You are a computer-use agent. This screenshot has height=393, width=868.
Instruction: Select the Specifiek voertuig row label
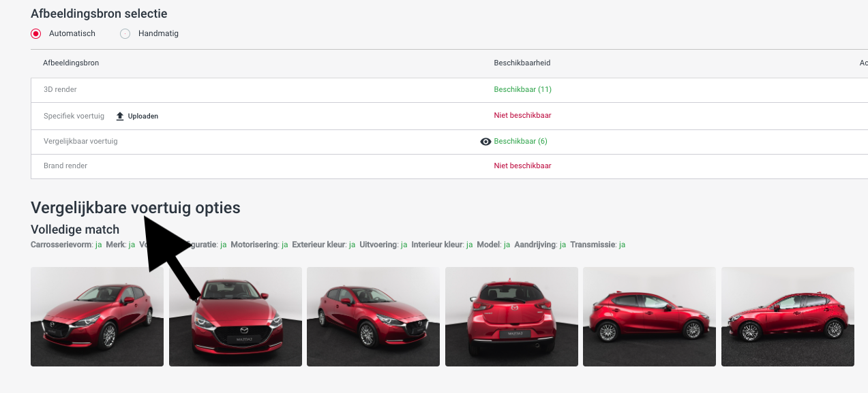(x=74, y=116)
